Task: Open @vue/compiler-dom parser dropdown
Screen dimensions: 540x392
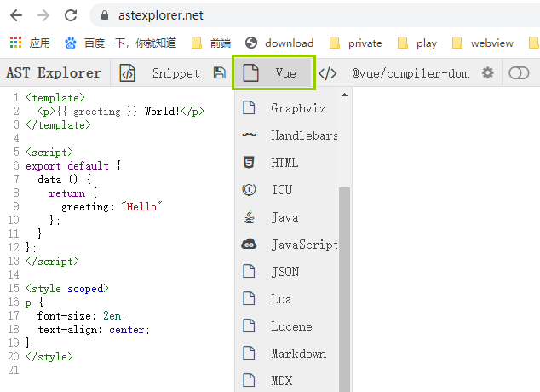Action: point(411,73)
